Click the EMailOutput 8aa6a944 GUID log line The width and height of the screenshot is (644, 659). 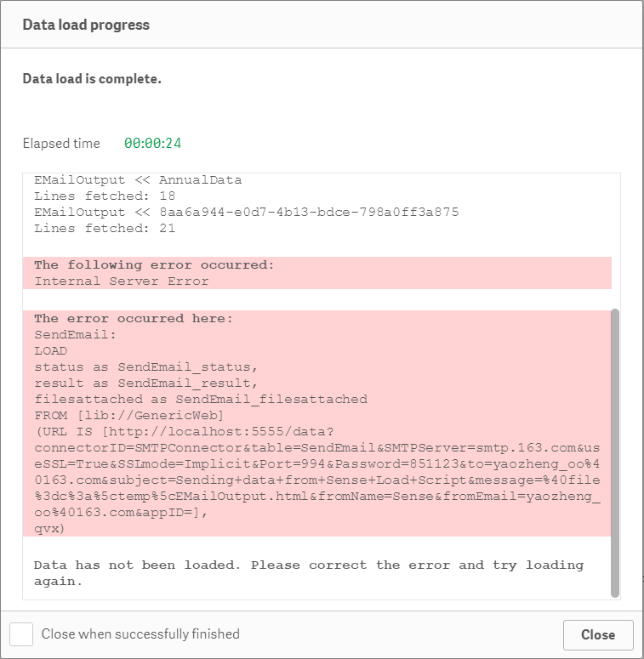246,213
